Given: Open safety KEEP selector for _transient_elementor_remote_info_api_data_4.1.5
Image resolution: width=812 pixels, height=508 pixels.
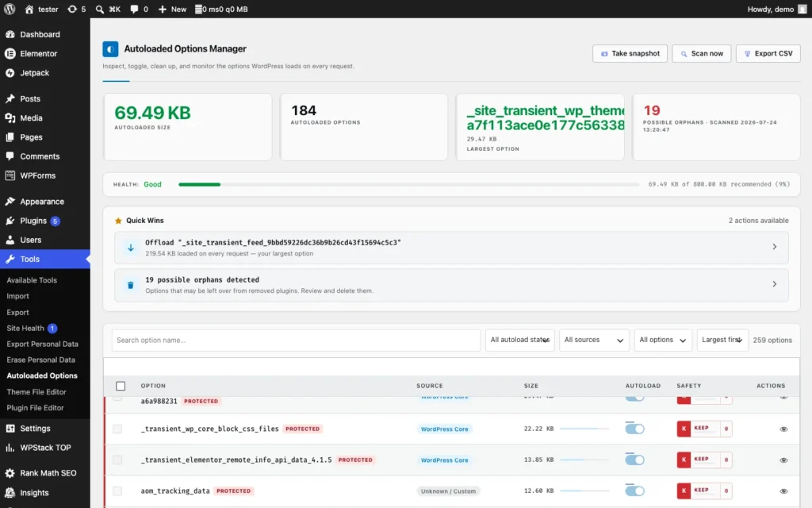Looking at the screenshot, I should 704,460.
